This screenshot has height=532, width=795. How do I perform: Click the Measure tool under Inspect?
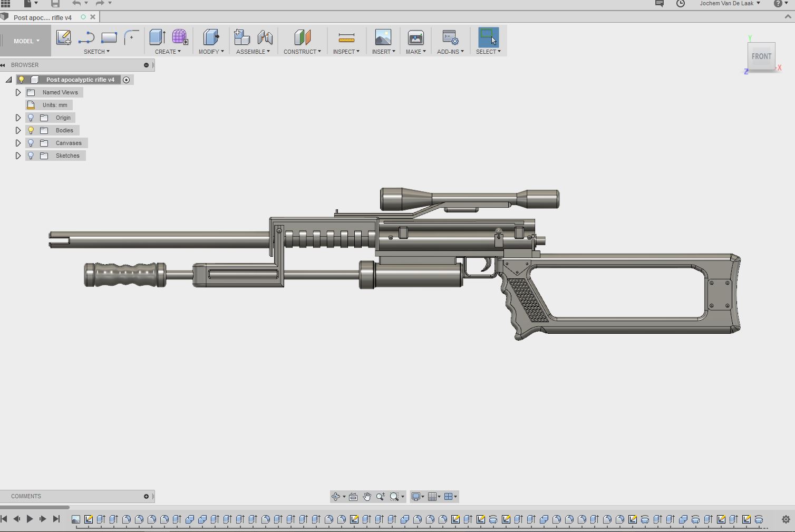pos(346,37)
